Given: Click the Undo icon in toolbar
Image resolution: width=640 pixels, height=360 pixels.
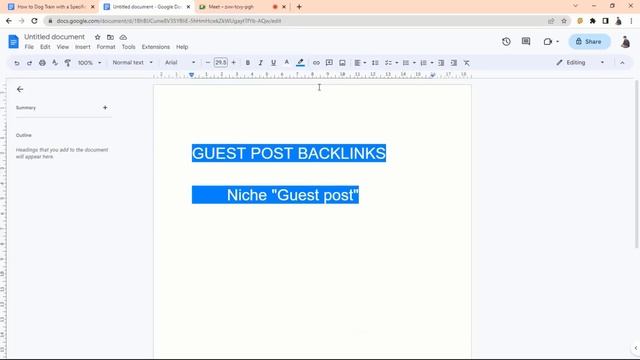Looking at the screenshot, I should coord(17,63).
